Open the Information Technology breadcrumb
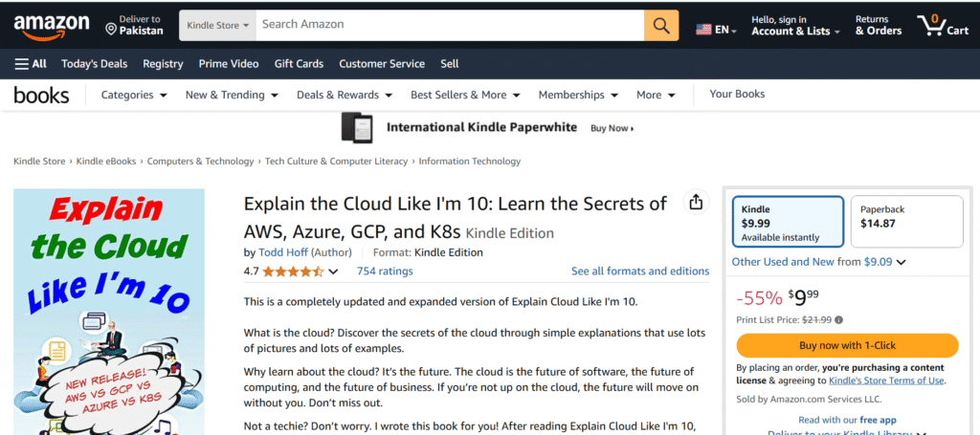This screenshot has width=980, height=435. [x=469, y=161]
